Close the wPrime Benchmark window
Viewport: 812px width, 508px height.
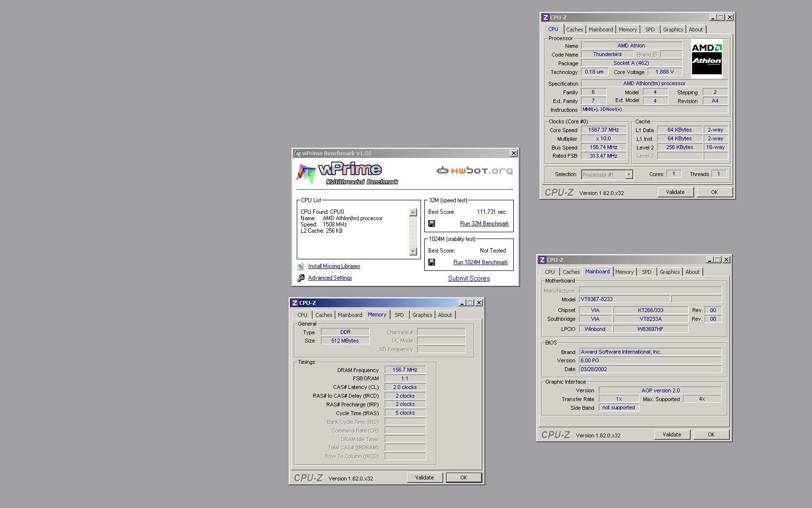(513, 153)
